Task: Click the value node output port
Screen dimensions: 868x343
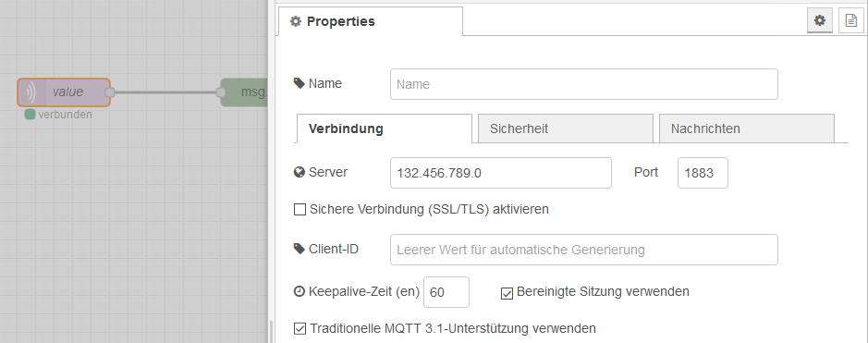Action: coord(110,92)
